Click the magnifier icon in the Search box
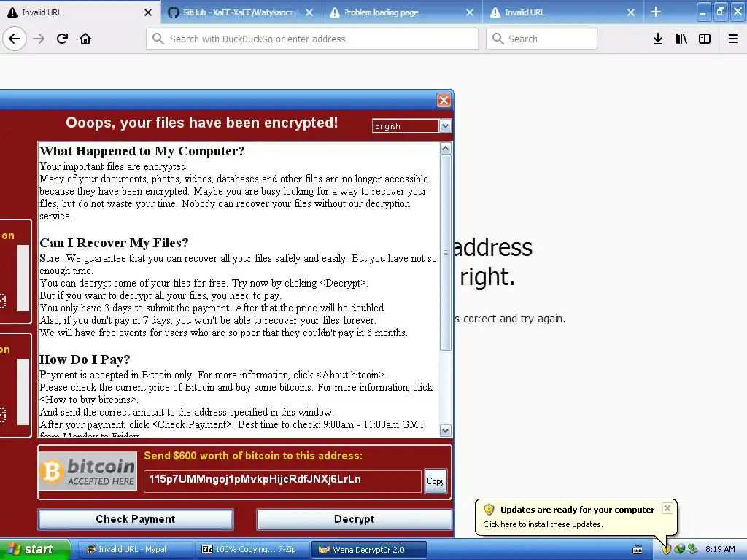The height and width of the screenshot is (560, 747). [498, 39]
